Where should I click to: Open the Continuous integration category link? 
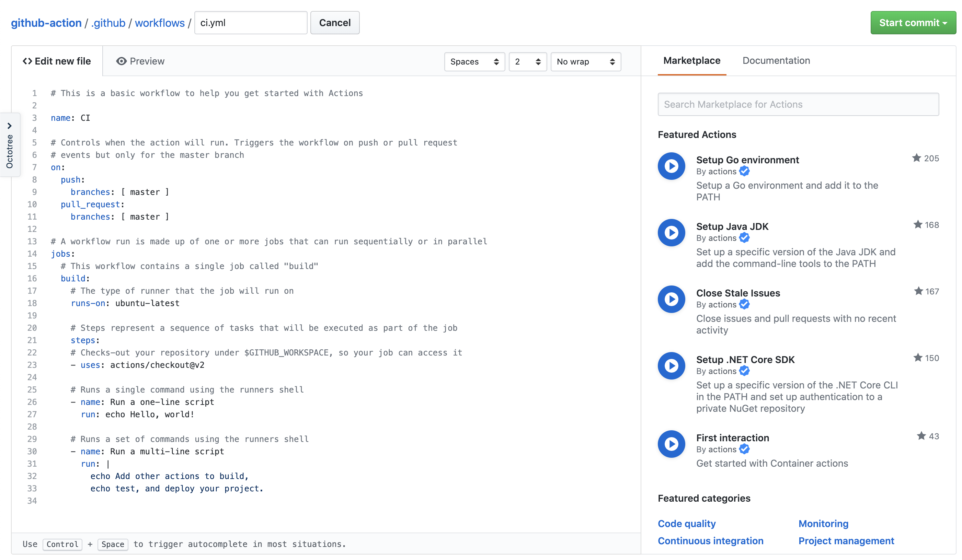pos(710,540)
